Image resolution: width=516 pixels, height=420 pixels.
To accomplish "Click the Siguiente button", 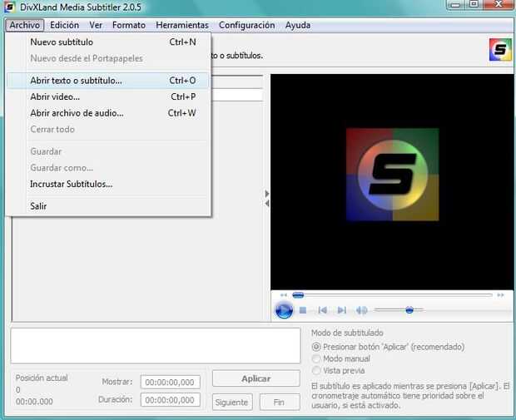I will pyautogui.click(x=232, y=402).
